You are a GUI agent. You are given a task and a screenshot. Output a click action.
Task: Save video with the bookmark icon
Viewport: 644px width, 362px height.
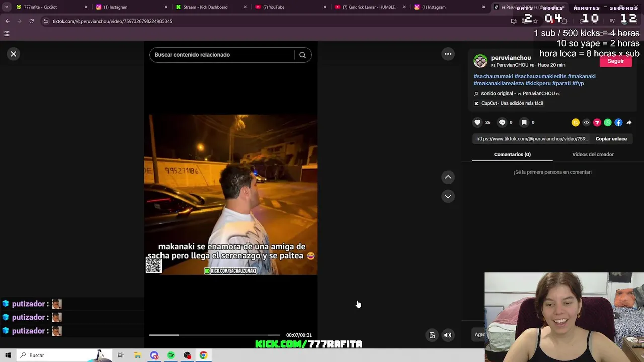(x=524, y=122)
